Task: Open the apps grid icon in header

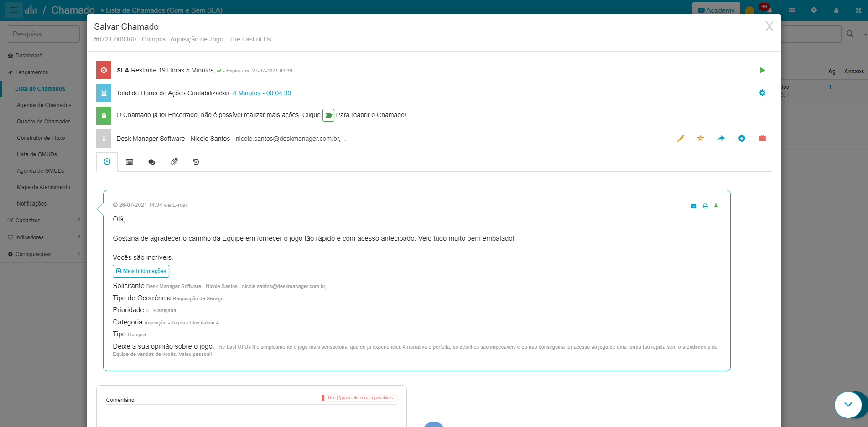Action: [792, 10]
